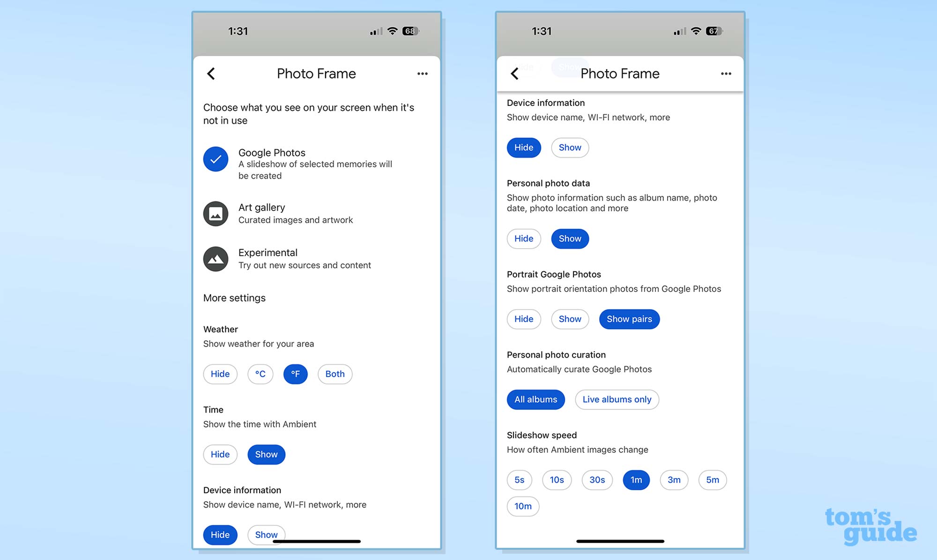
Task: Show Personal photo data information
Action: [x=570, y=238]
